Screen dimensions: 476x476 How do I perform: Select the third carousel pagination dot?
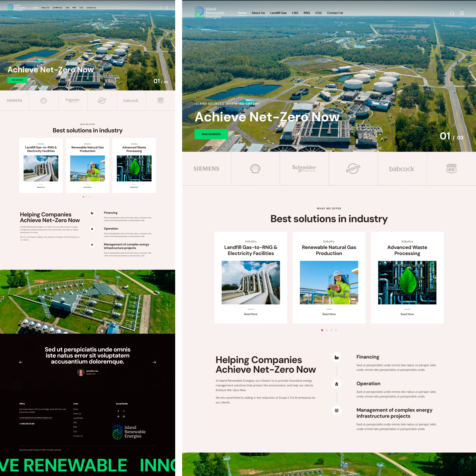(x=331, y=330)
